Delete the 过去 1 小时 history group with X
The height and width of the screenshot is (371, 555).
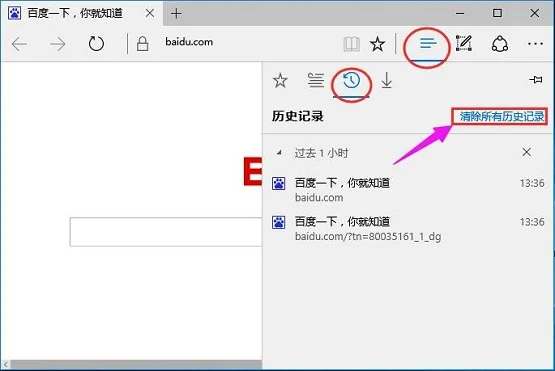526,152
